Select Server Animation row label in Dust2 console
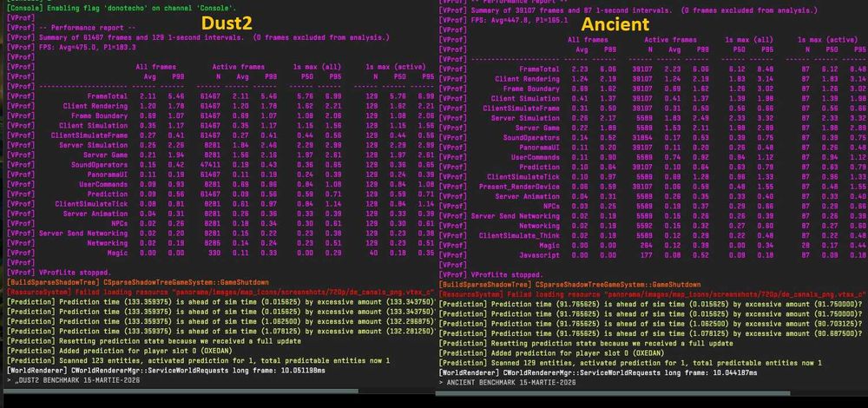This screenshot has height=408, width=868. [95, 214]
